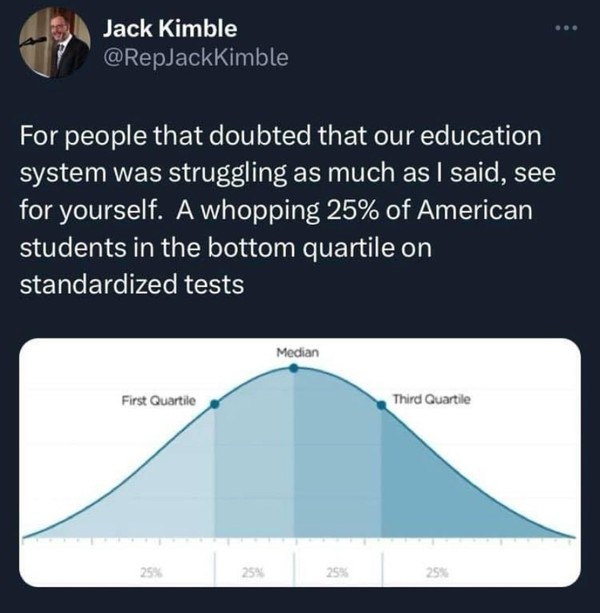600x613 pixels.
Task: Select the Third Quartile label
Action: [432, 400]
